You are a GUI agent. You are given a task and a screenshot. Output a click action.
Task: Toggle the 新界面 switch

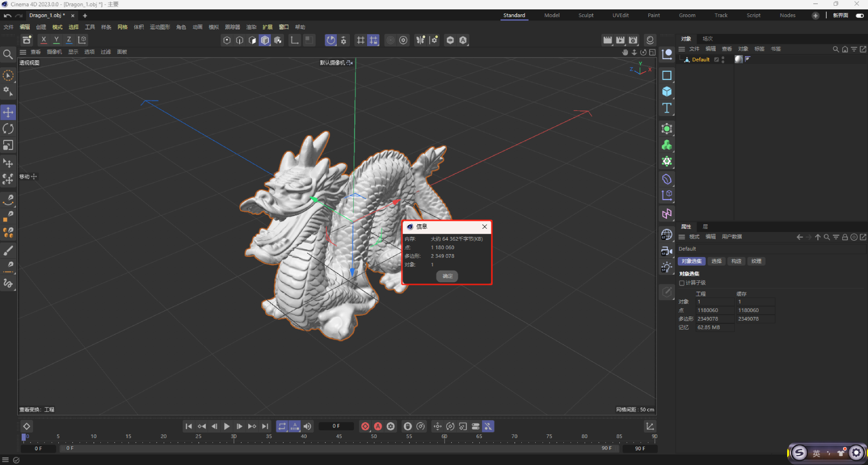859,15
